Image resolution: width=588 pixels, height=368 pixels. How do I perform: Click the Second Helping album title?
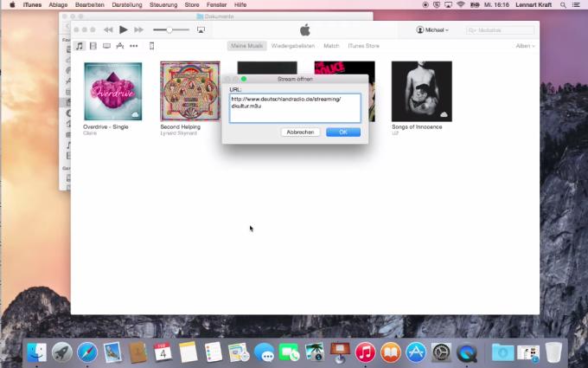point(181,127)
